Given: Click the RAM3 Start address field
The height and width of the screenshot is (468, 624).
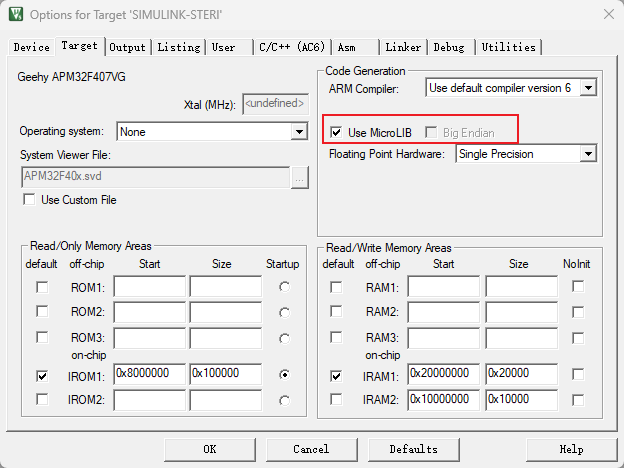Looking at the screenshot, I should pos(444,338).
